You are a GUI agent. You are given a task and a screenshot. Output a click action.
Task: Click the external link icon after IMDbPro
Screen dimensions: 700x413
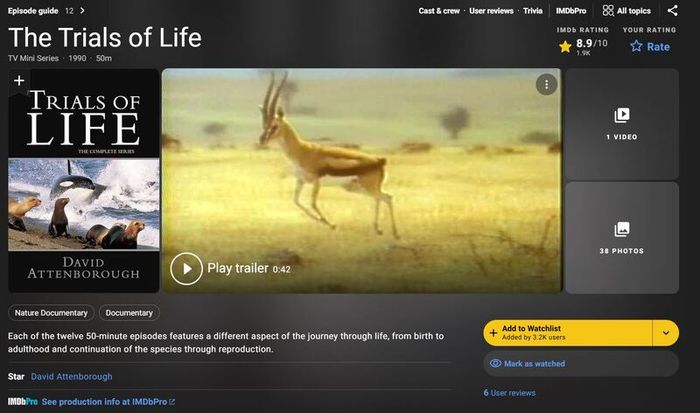tap(172, 402)
